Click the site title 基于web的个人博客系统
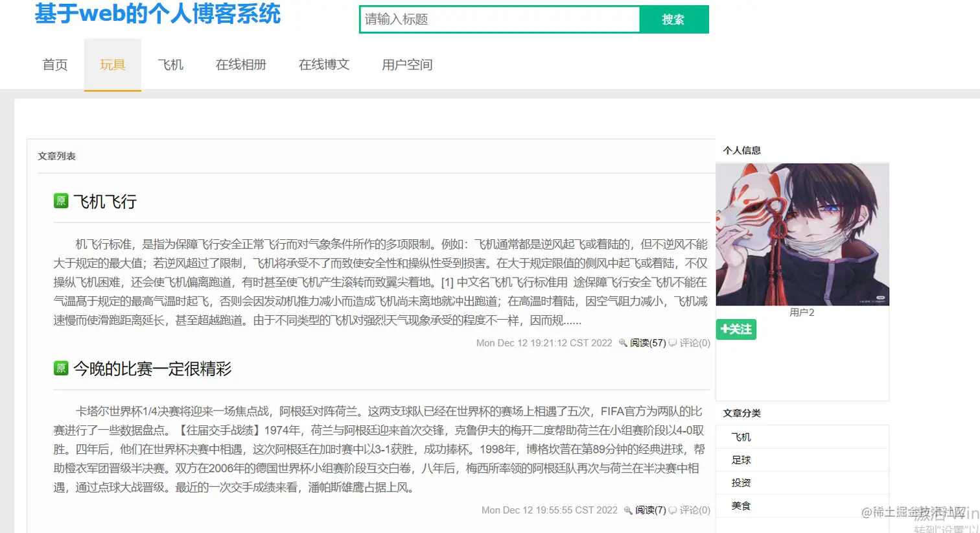This screenshot has height=533, width=980. [x=157, y=14]
